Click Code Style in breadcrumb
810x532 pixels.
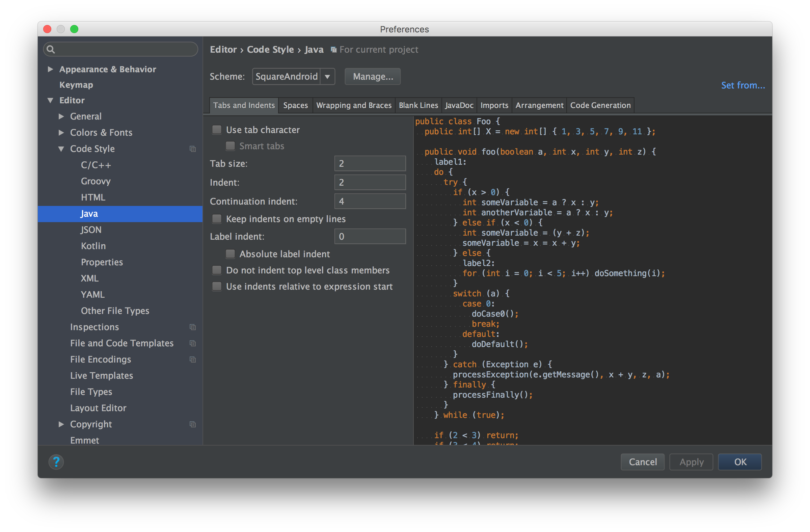[x=270, y=50]
